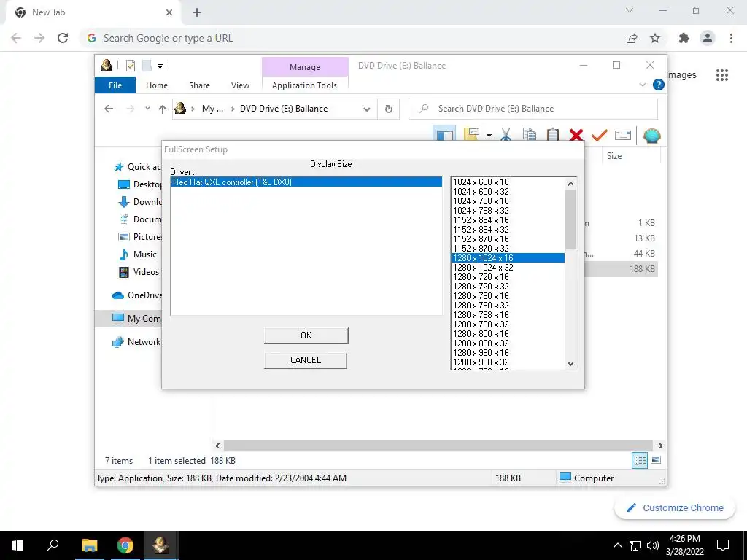The width and height of the screenshot is (747, 560).
Task: Bookmark this tab with the star icon
Action: [x=655, y=38]
